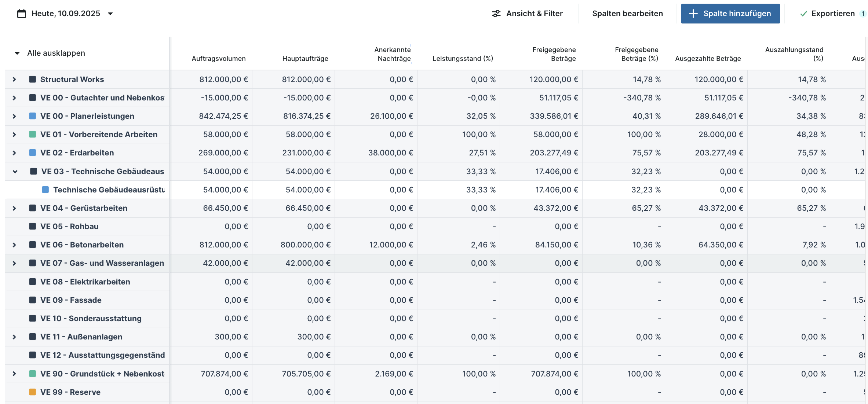
Task: Click the green checkmark beside Exportieren
Action: tap(803, 14)
